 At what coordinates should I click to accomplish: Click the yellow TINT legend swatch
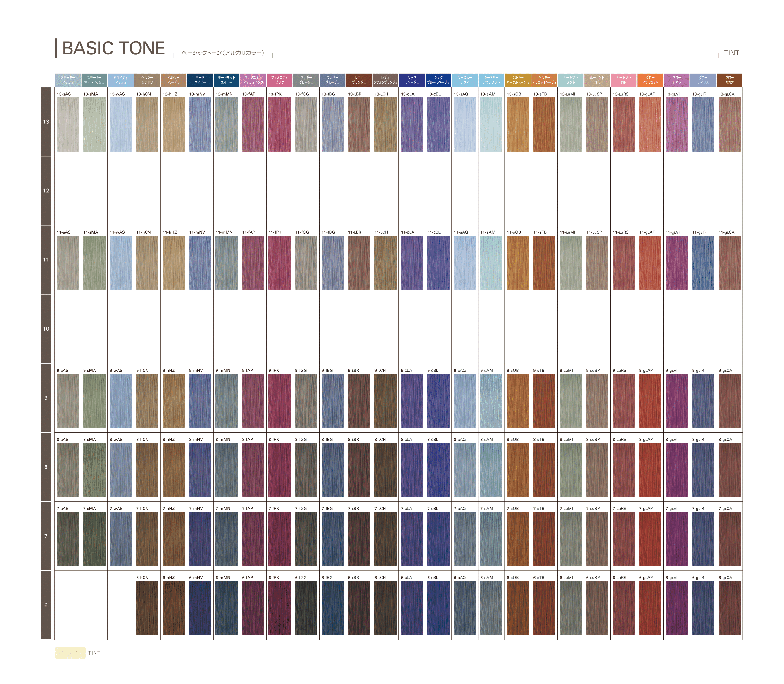[70, 653]
